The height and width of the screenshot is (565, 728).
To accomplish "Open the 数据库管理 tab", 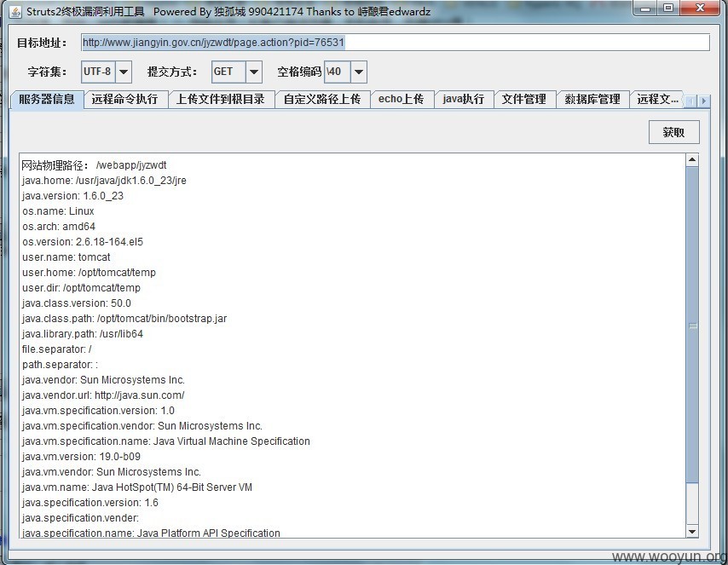I will (x=592, y=100).
